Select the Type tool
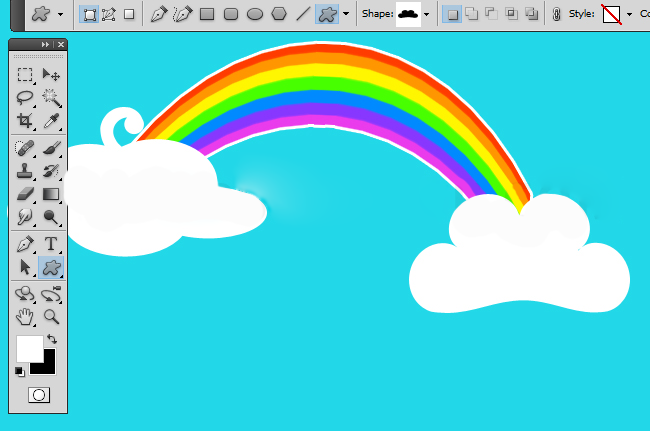This screenshot has height=431, width=650. tap(51, 244)
